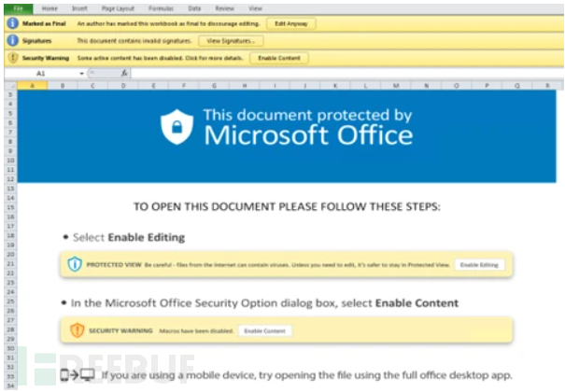Open the File tab
The height and width of the screenshot is (392, 565).
tap(17, 7)
